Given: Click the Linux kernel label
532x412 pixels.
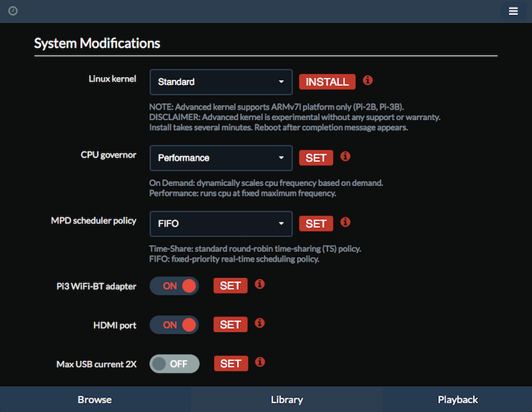Looking at the screenshot, I should pos(112,78).
